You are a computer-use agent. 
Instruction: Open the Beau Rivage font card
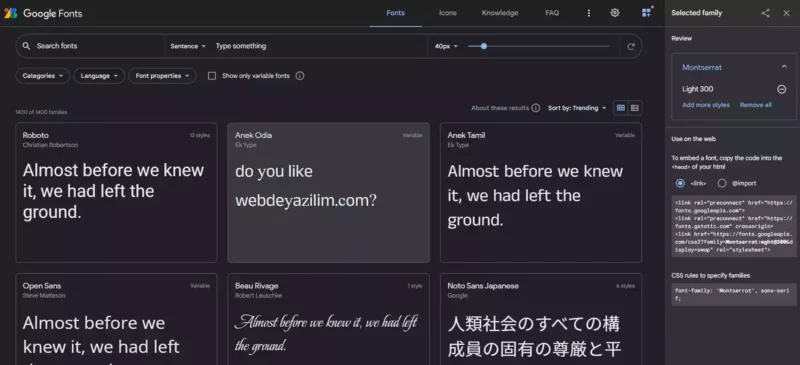[x=329, y=319]
